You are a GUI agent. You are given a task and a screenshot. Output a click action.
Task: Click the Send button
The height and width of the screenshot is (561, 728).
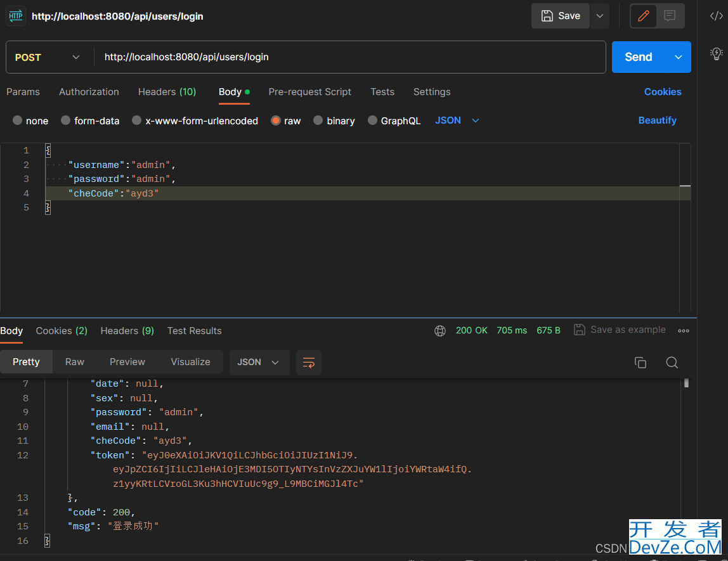(639, 57)
